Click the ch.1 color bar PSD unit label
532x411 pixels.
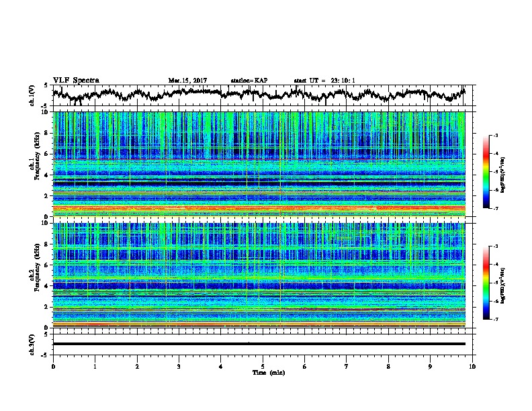(x=503, y=175)
